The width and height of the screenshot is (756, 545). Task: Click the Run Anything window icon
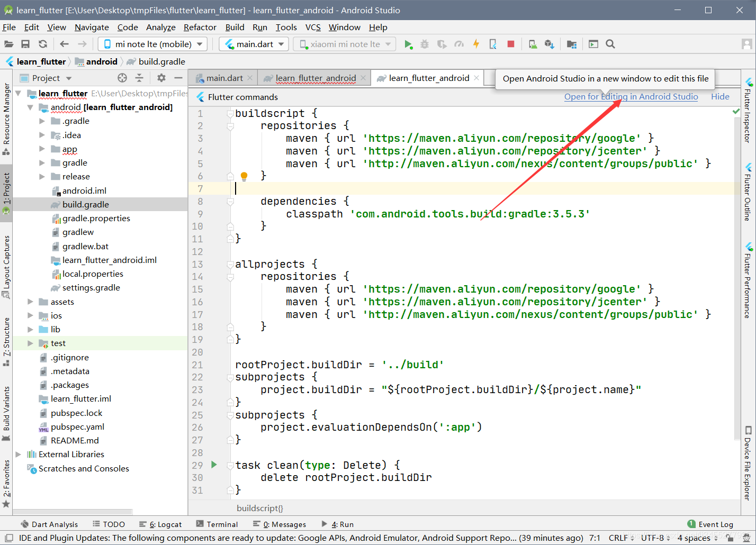593,44
